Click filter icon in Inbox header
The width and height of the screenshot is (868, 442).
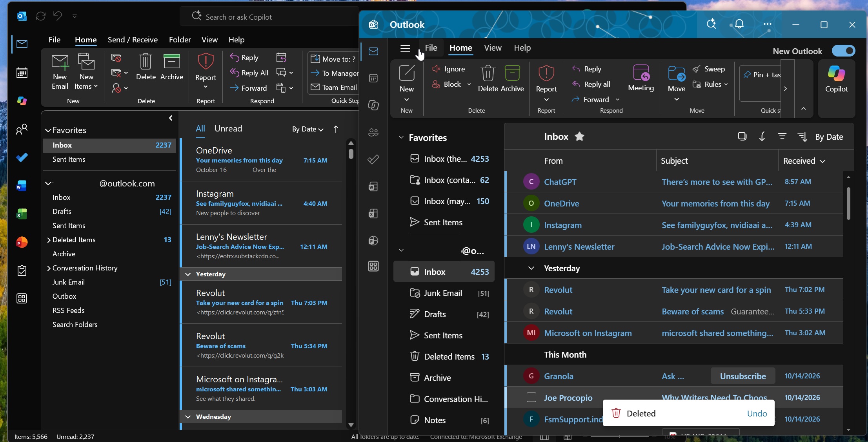pyautogui.click(x=782, y=137)
